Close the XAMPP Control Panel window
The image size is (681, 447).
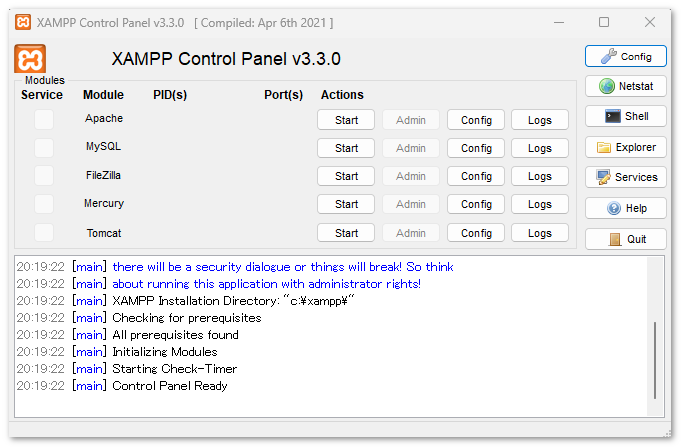[650, 22]
